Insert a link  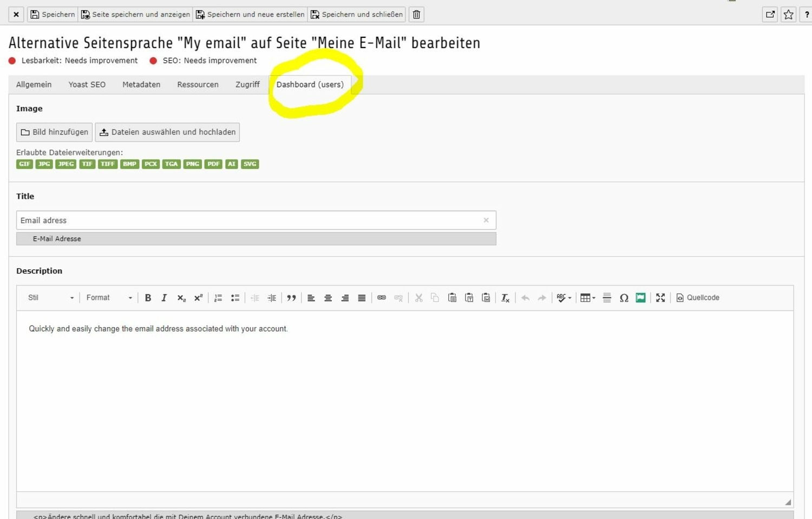point(382,298)
